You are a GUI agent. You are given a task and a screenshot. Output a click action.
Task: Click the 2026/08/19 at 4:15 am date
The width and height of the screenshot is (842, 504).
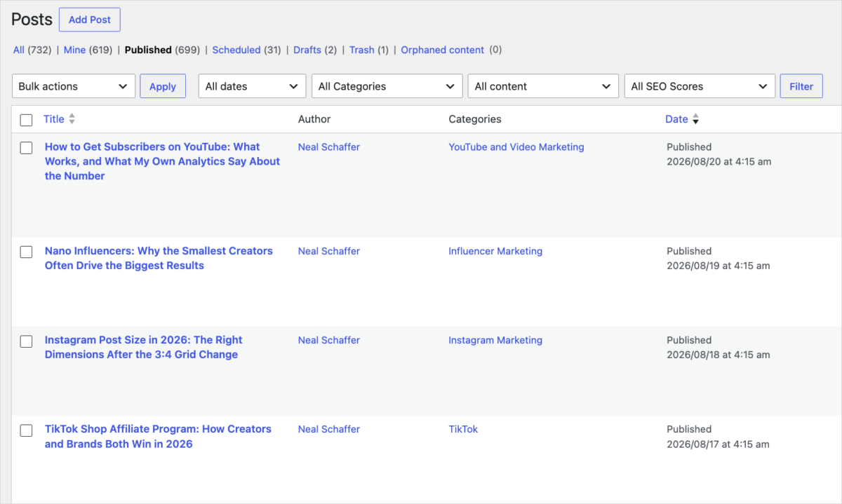[719, 266]
